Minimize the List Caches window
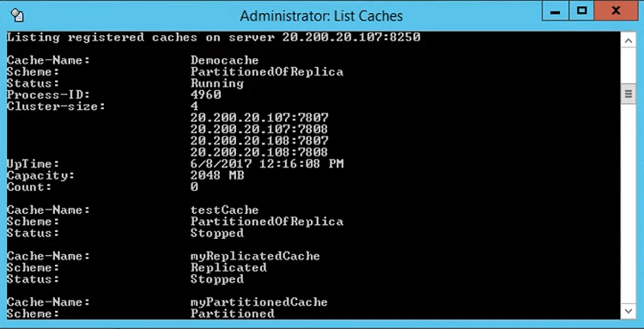 556,11
